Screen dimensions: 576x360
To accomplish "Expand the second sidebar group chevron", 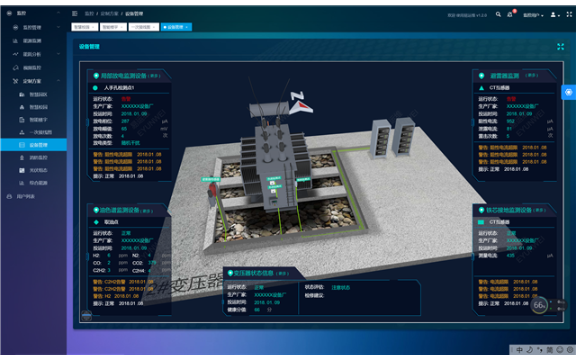I will (x=58, y=27).
